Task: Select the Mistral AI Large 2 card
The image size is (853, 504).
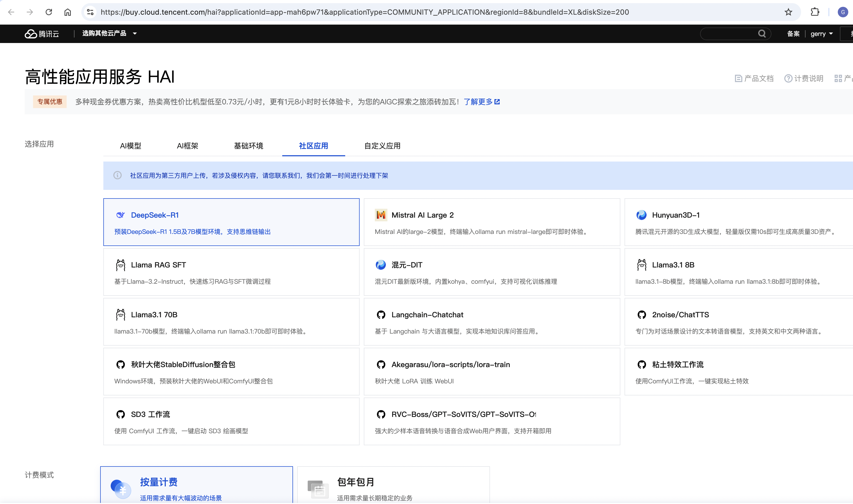Action: click(492, 222)
